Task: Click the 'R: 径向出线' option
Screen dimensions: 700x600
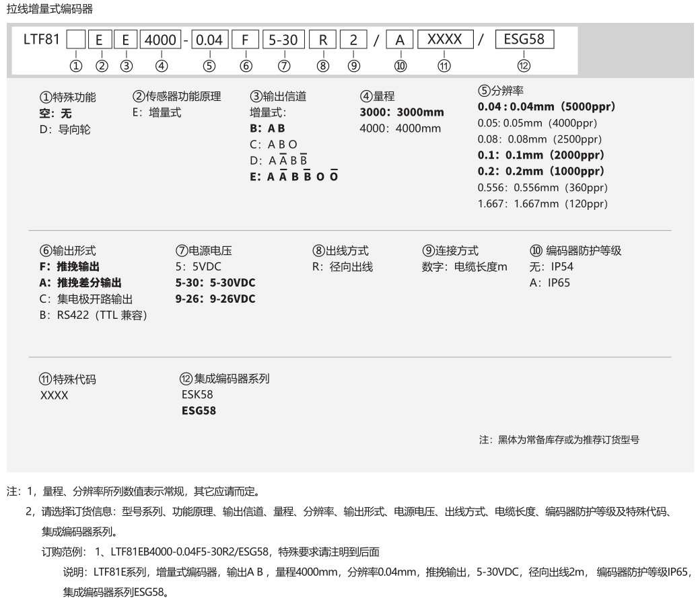Action: [x=343, y=267]
